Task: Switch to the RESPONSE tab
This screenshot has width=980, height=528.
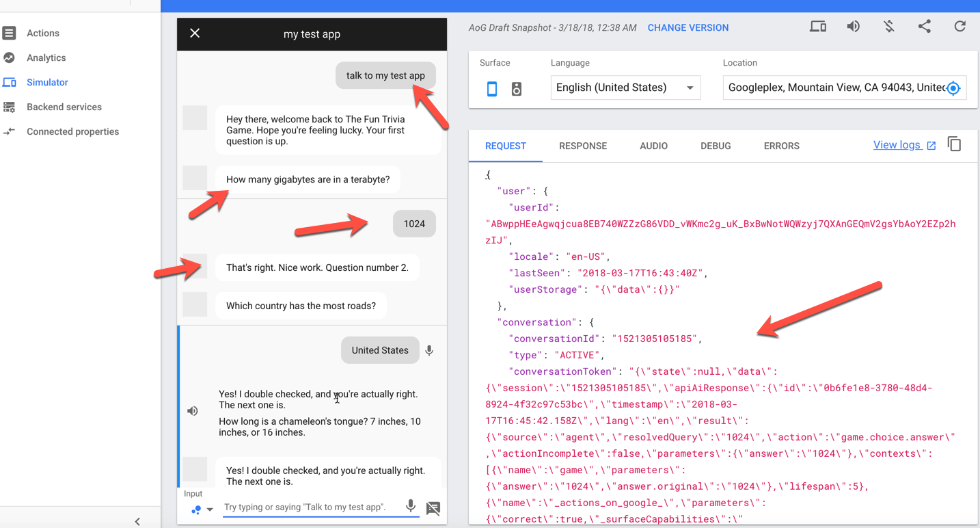Action: pos(583,146)
